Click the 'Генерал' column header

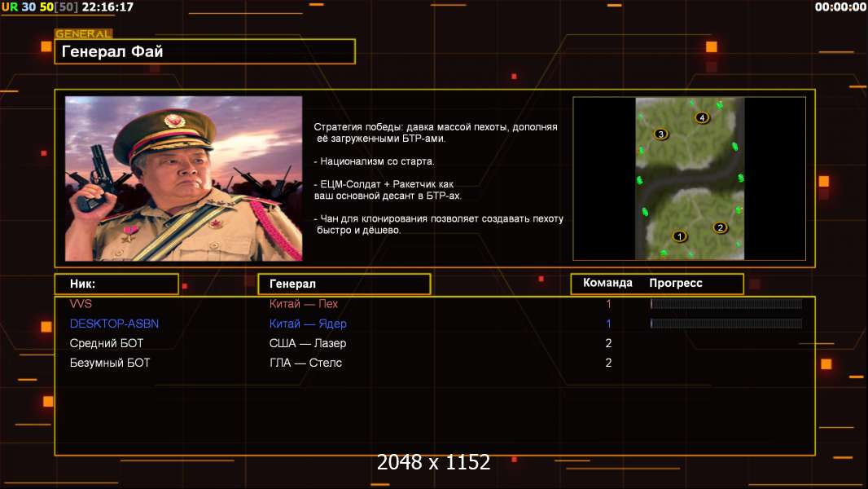click(344, 284)
